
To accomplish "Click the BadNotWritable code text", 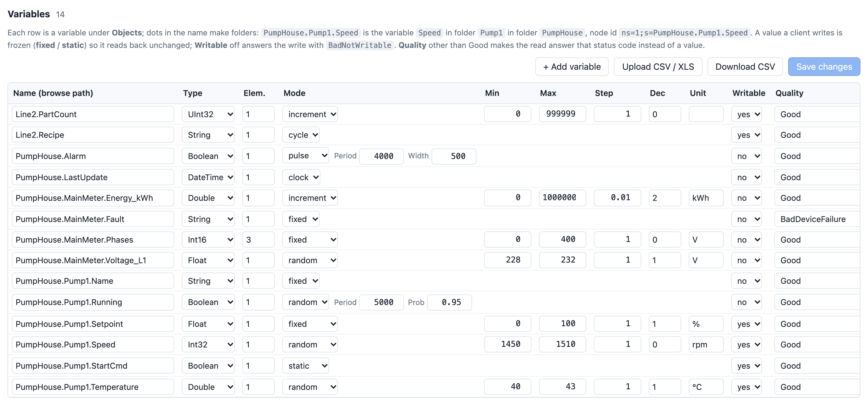I will click(x=360, y=45).
